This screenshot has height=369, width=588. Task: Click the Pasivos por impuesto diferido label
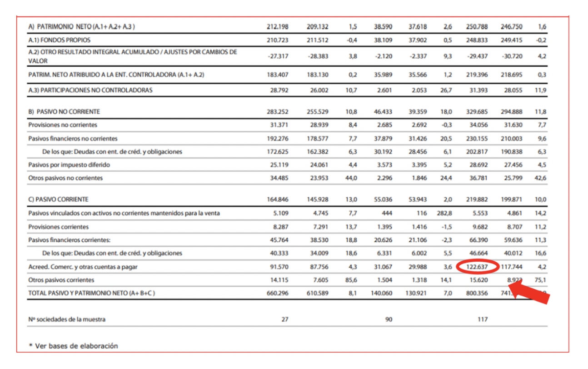coord(69,165)
